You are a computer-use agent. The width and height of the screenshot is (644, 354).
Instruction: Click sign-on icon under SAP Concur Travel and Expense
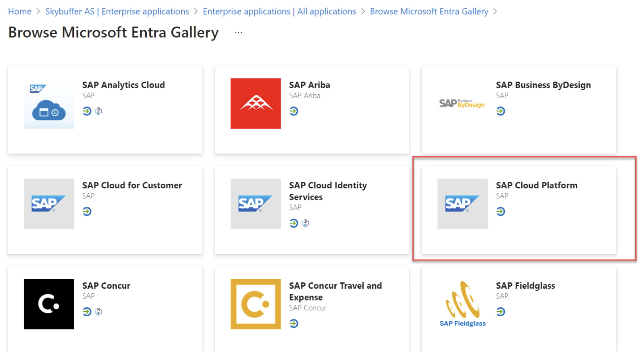[x=294, y=323]
